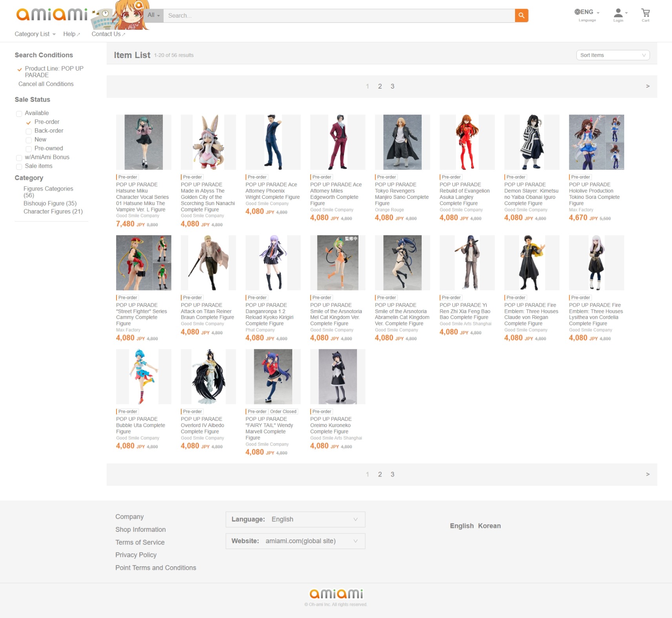
Task: Open the All category search dropdown
Action: pos(154,15)
